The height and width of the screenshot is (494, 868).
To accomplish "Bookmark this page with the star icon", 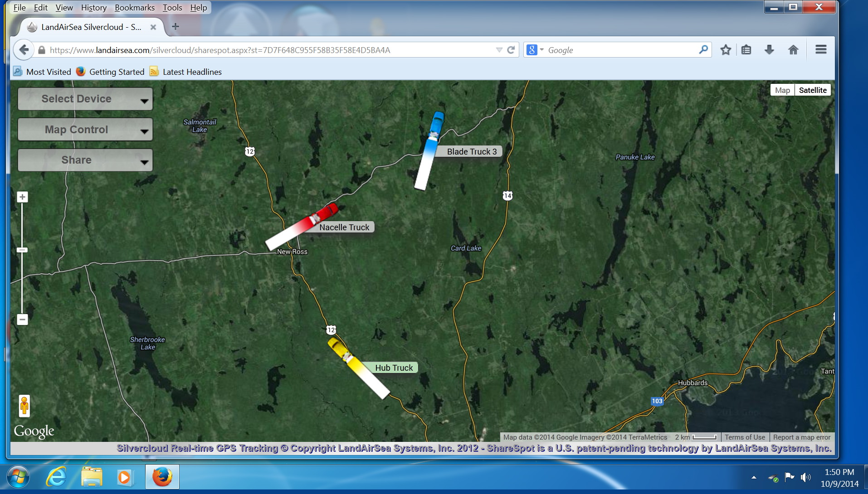I will (x=726, y=50).
